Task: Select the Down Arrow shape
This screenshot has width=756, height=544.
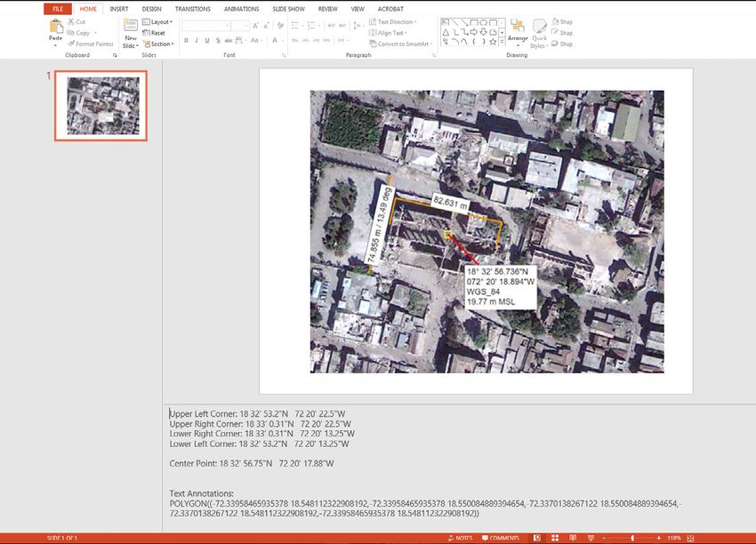Action: (483, 32)
